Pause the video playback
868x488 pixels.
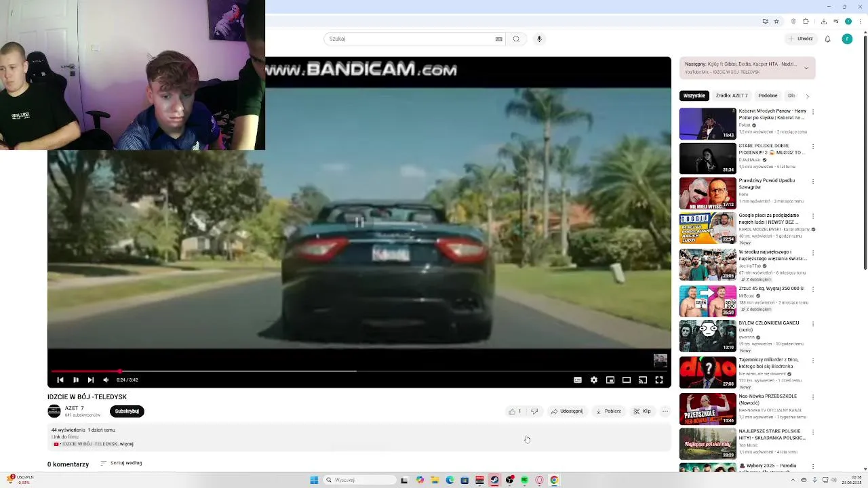tap(75, 380)
